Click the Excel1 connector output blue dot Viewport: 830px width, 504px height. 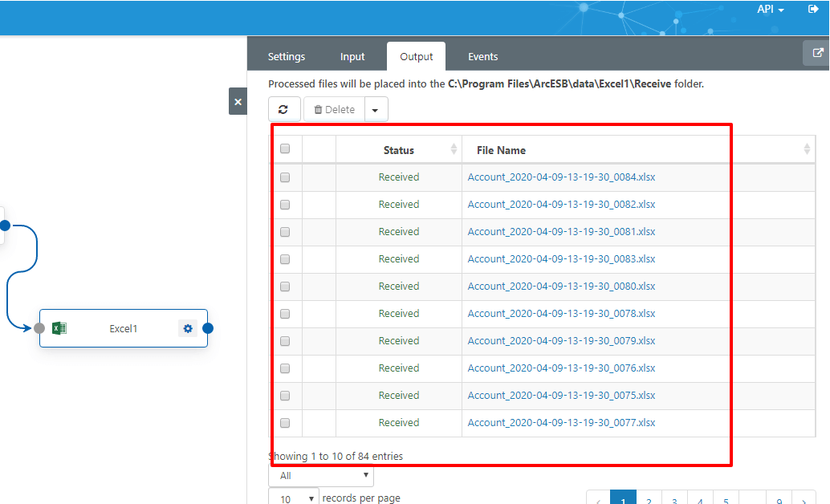click(208, 328)
